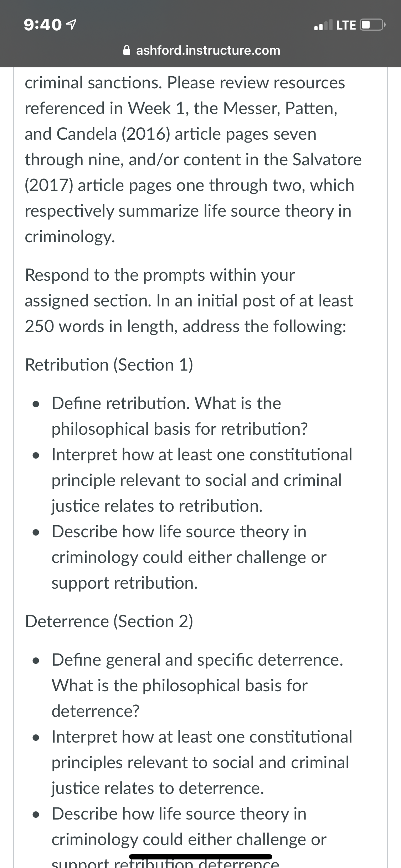Tap the battery icon in status bar
Screen dimensions: 401x868
click(x=372, y=25)
